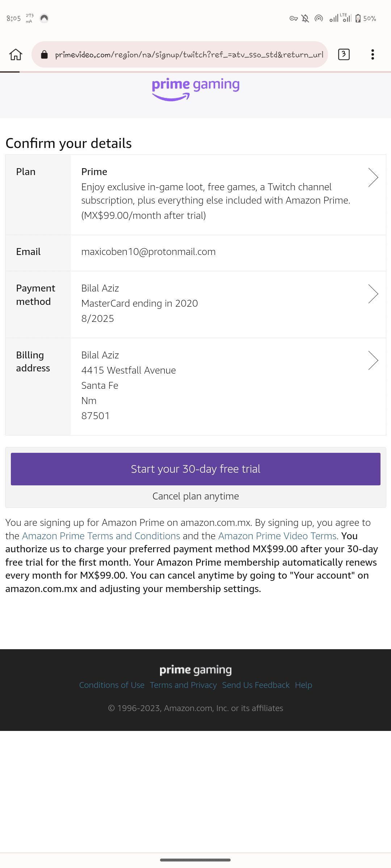Image resolution: width=391 pixels, height=868 pixels.
Task: Open Terms and Privacy footer link
Action: [183, 685]
